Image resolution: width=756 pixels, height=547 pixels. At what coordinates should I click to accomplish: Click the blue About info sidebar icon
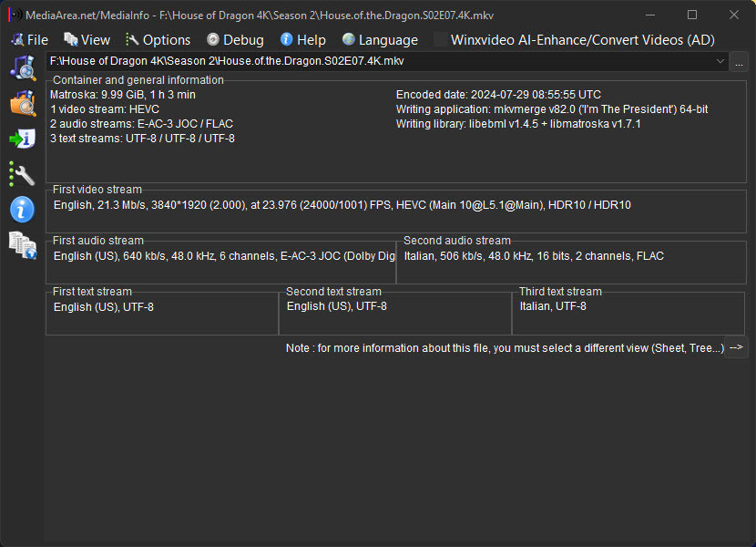coord(22,210)
